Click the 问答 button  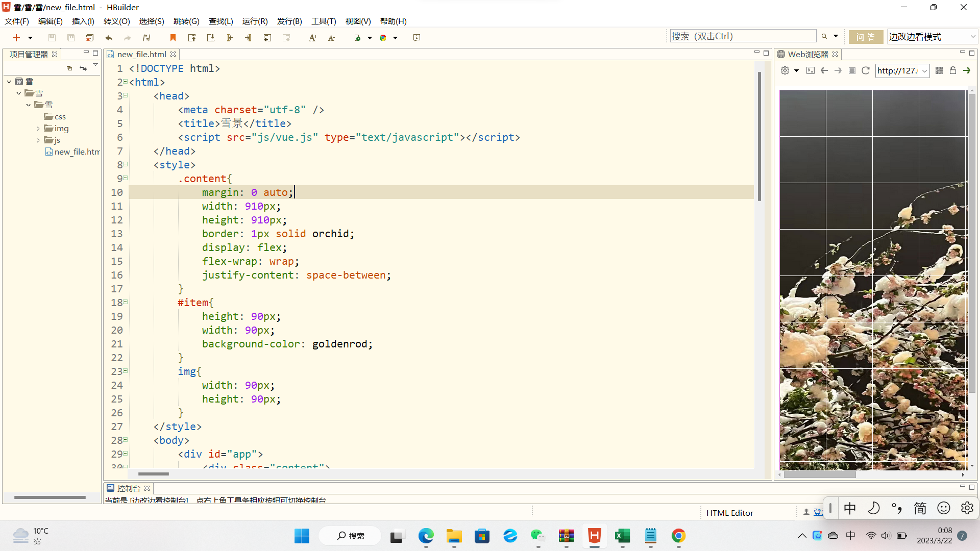point(866,37)
